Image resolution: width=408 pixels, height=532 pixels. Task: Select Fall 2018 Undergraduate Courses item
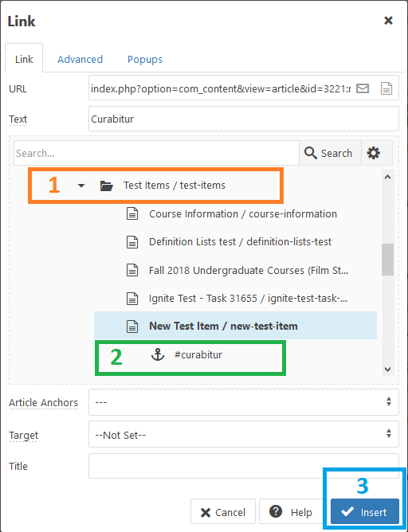249,271
